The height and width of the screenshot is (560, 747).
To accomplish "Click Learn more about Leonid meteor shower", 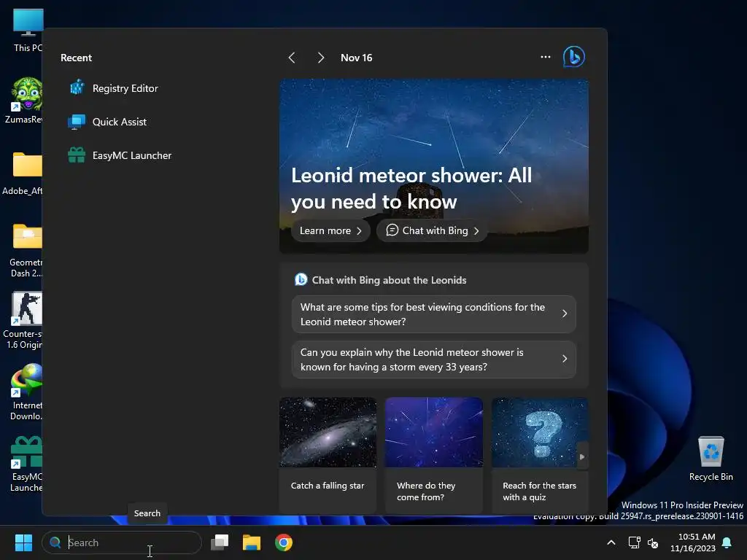I will click(330, 230).
